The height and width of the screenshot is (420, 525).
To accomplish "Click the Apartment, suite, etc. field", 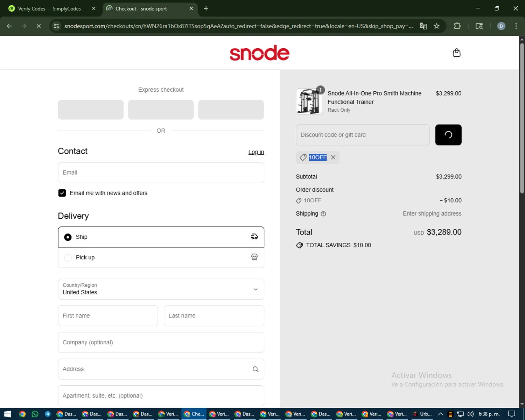I will point(161,396).
